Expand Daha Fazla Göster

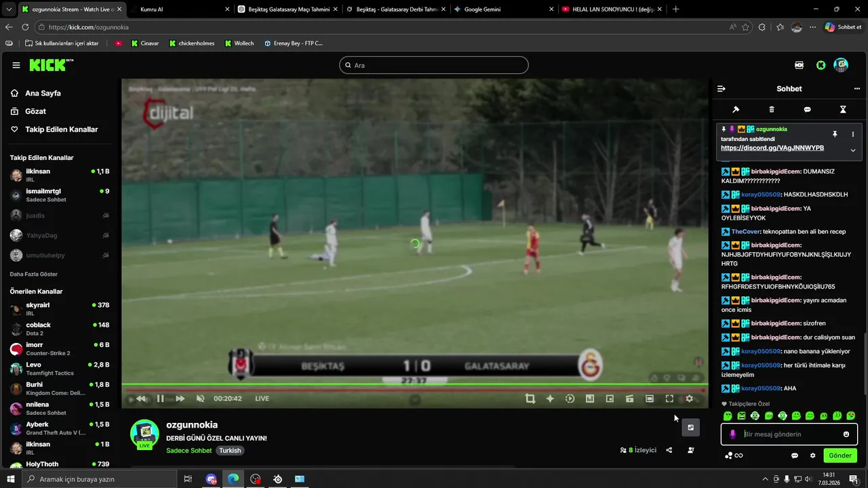coord(34,274)
